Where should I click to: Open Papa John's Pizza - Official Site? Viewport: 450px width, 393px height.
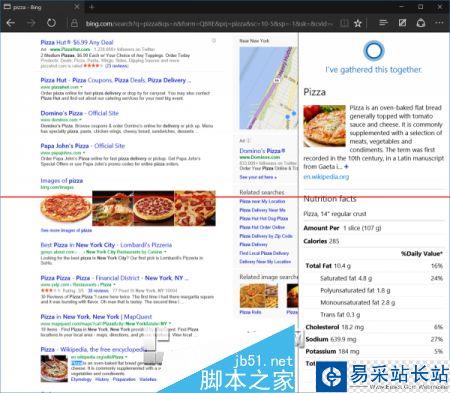click(x=82, y=146)
